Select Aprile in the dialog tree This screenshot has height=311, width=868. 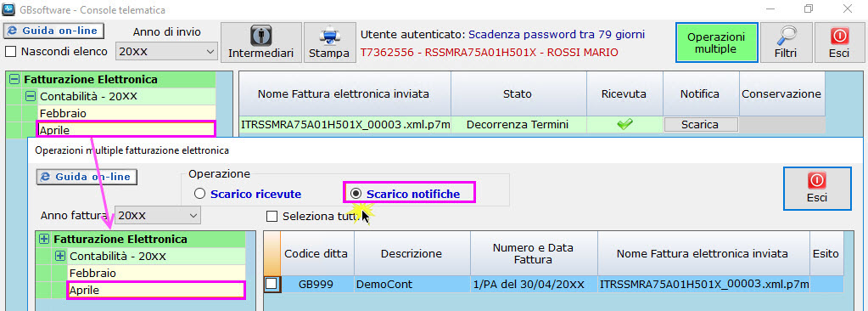pos(155,290)
